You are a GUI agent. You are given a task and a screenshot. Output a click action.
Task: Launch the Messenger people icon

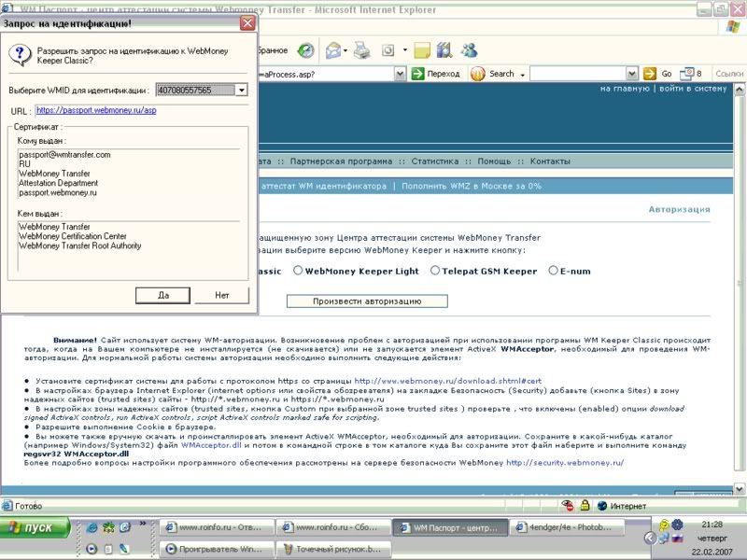point(470,50)
